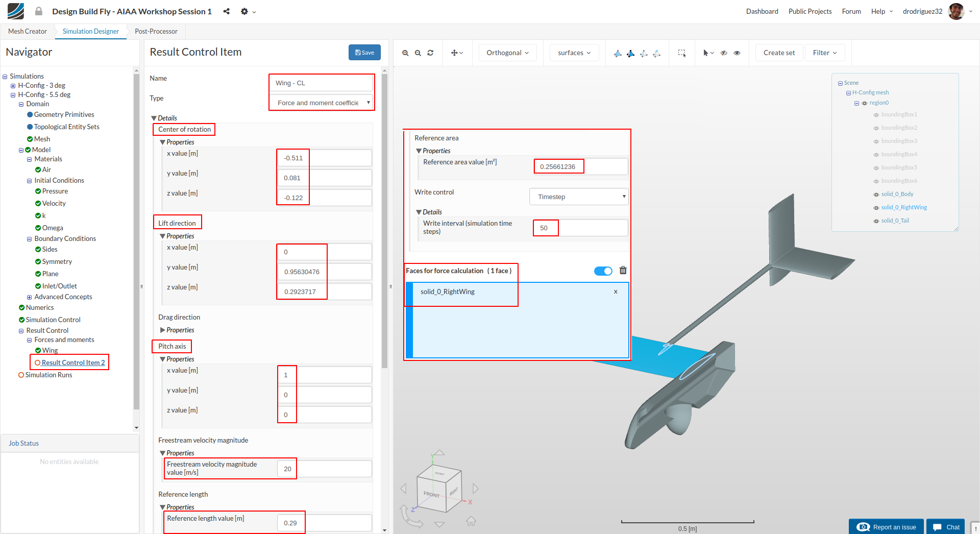
Task: Open the move/pan mode tool dropdown
Action: click(x=457, y=53)
